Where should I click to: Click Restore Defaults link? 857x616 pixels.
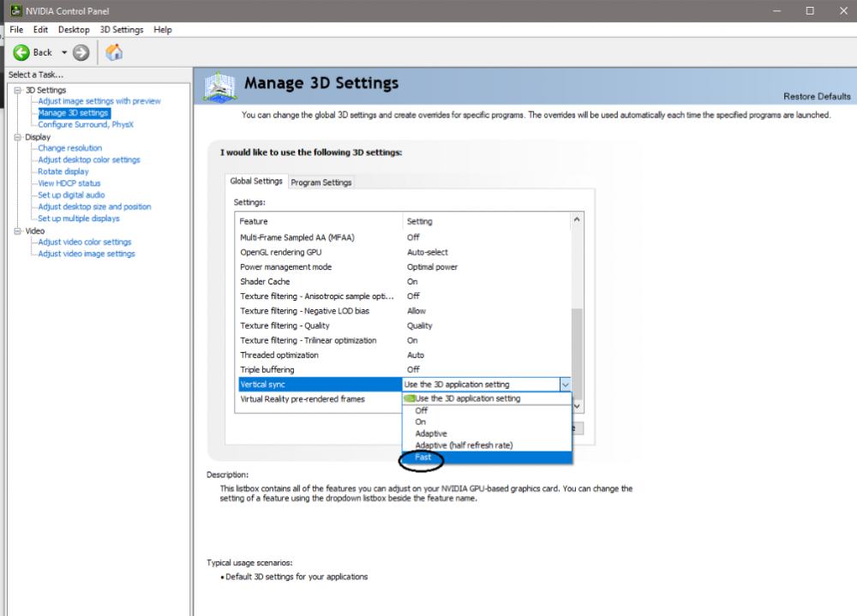click(817, 97)
